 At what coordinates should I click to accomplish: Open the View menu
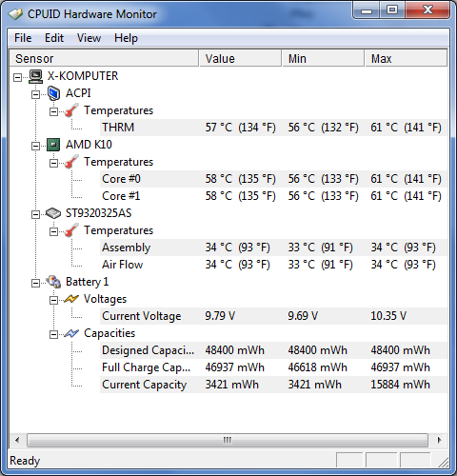[89, 38]
